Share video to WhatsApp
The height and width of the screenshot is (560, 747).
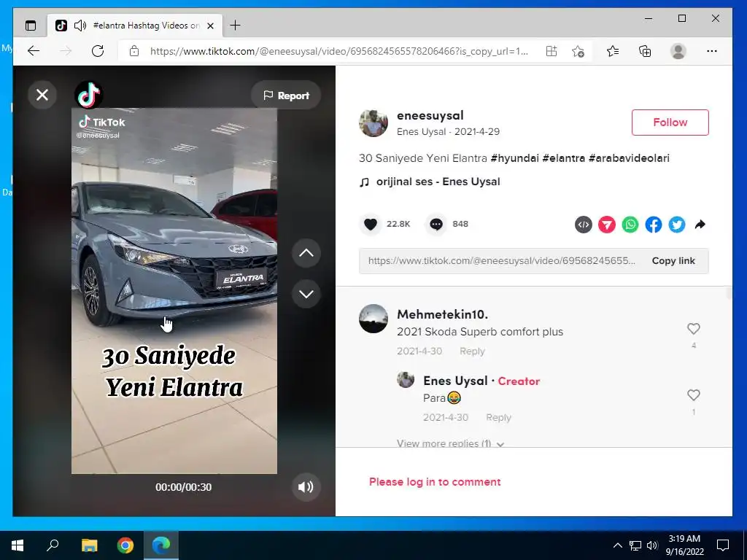tap(630, 225)
